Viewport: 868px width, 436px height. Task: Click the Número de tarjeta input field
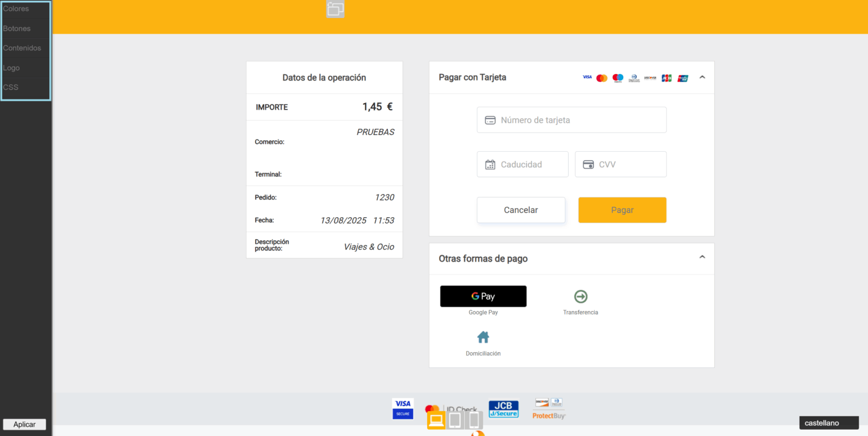[572, 120]
